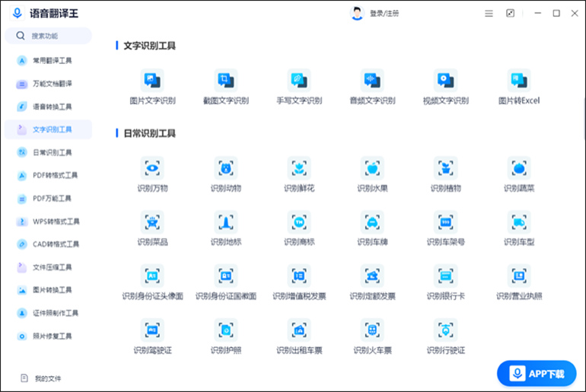This screenshot has height=392, width=586.
Task: Choose 识别营业执照 tool
Action: click(519, 283)
